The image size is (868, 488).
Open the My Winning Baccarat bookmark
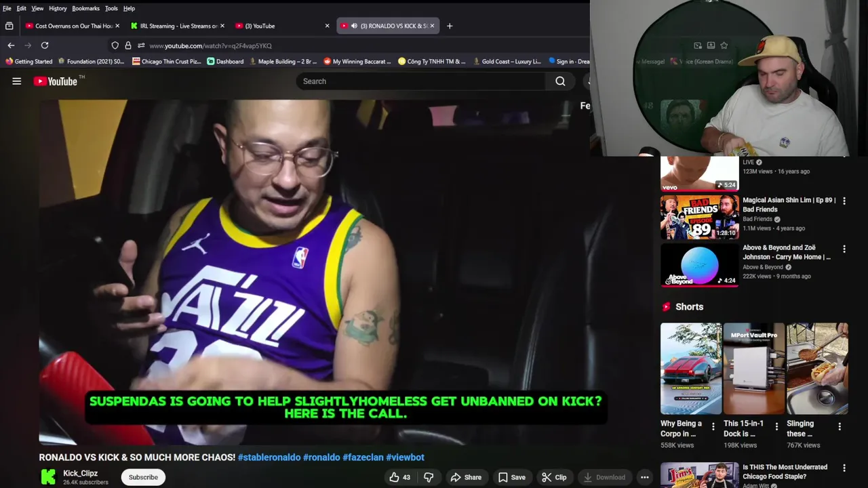357,61
